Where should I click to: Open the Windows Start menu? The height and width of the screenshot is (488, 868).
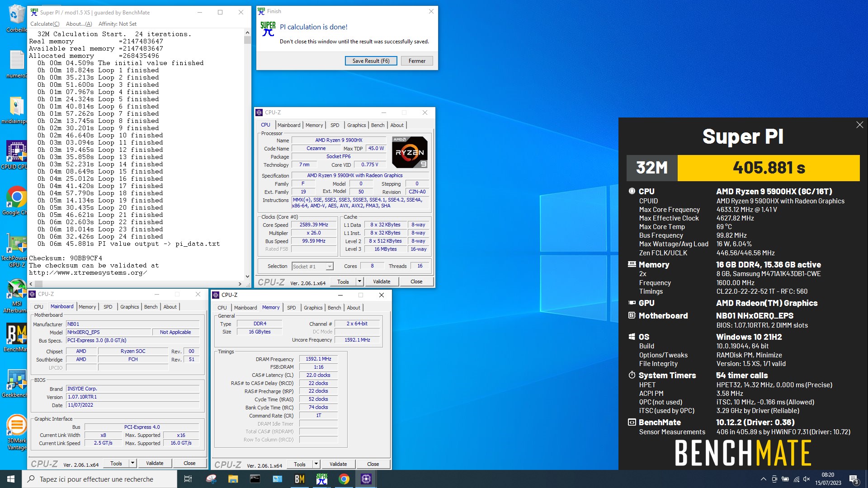[11, 479]
